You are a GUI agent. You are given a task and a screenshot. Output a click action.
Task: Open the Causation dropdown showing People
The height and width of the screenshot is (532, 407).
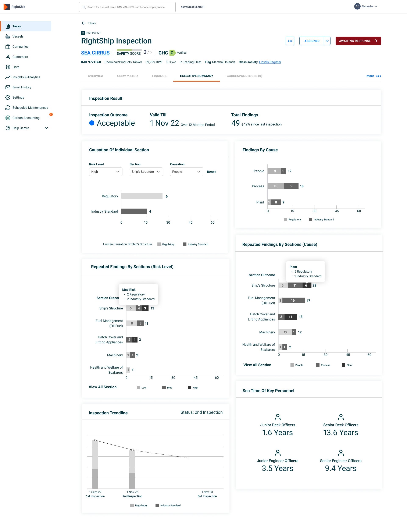(186, 172)
